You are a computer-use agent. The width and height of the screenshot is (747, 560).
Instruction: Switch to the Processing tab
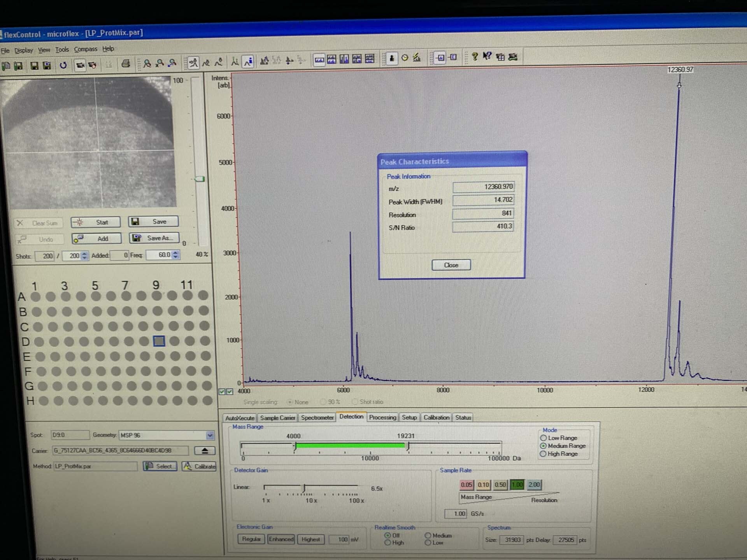pos(382,417)
